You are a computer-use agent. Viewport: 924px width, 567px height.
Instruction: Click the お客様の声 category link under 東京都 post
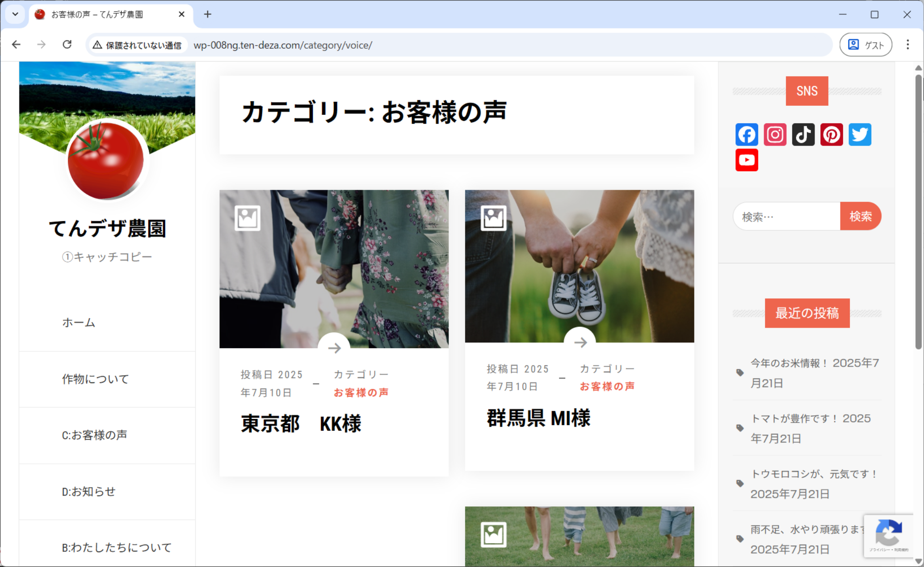(361, 392)
